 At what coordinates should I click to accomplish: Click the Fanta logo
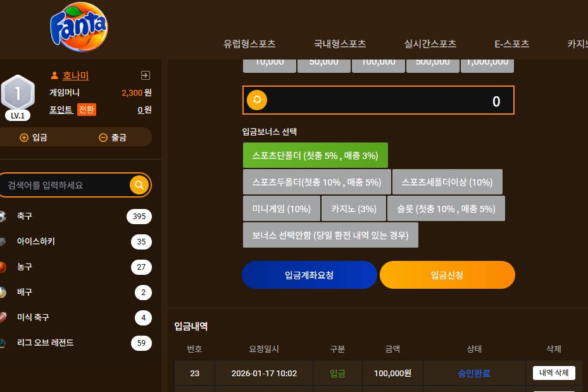point(79,27)
